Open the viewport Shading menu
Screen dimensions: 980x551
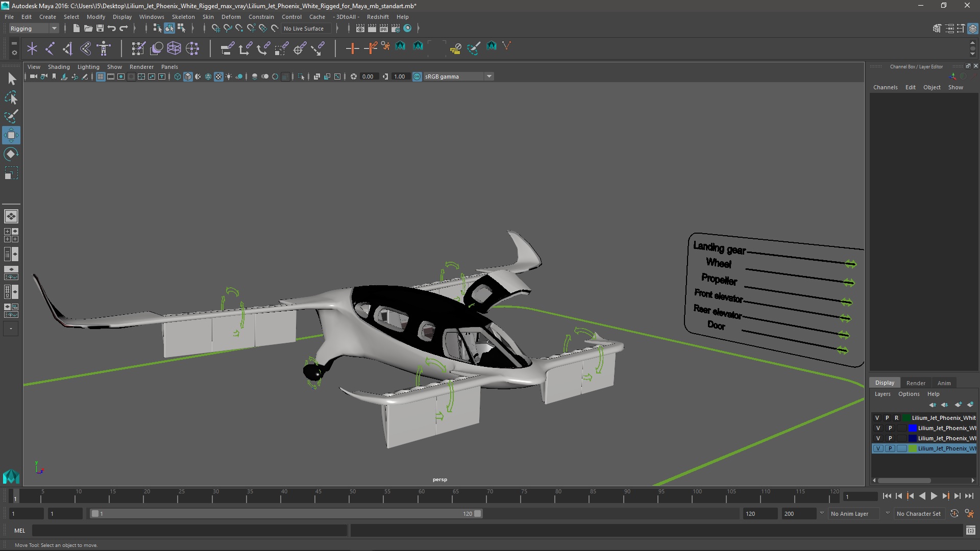pyautogui.click(x=59, y=67)
